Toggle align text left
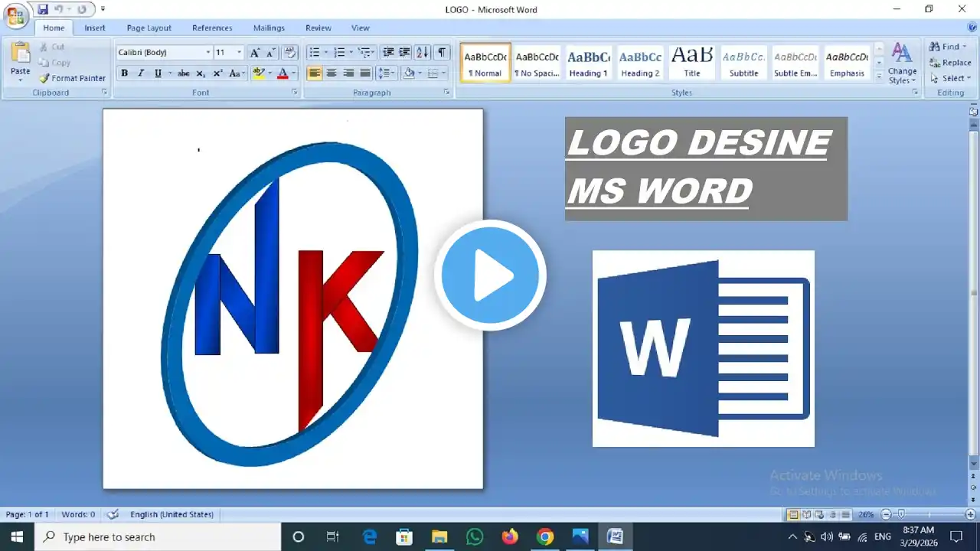The width and height of the screenshot is (980, 551). 315,73
